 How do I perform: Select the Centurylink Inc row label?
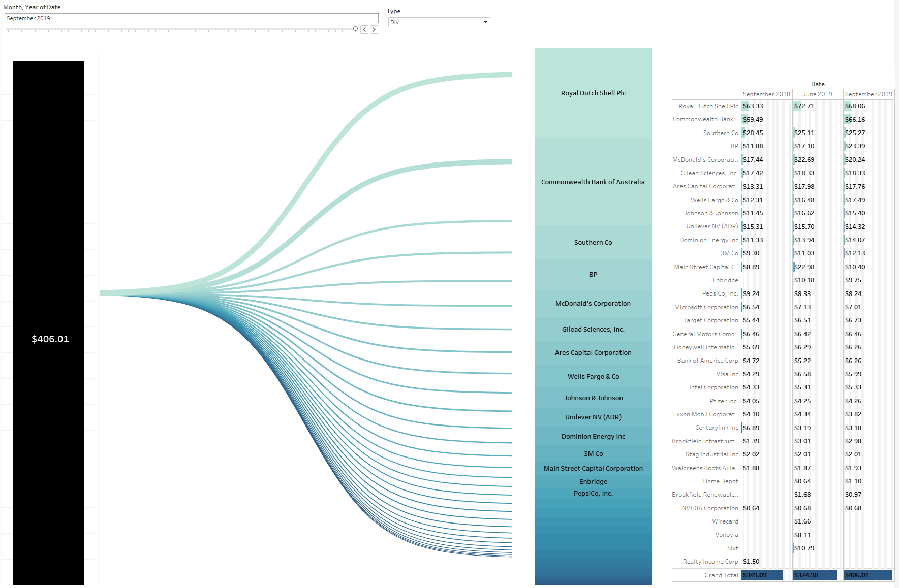coord(717,428)
